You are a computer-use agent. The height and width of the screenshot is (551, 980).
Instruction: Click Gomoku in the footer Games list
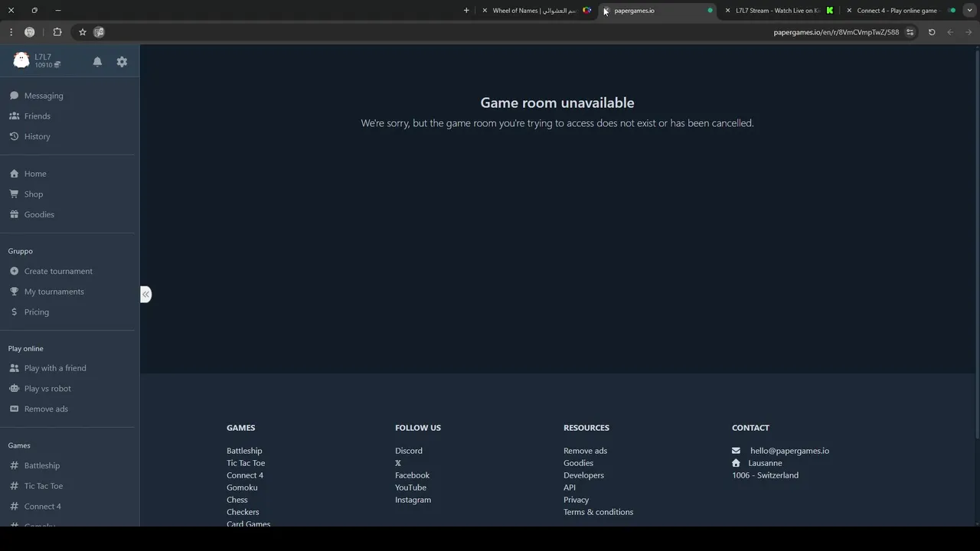242,487
